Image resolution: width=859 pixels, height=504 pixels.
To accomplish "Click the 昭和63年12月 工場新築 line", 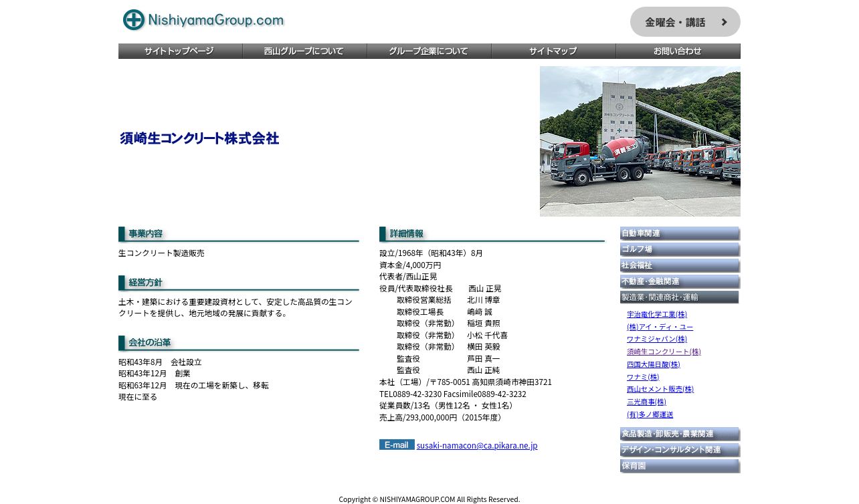I will pos(193,386).
